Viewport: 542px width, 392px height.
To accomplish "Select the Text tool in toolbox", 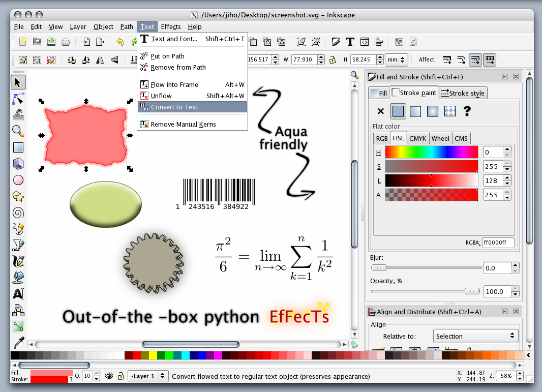I will click(x=18, y=294).
